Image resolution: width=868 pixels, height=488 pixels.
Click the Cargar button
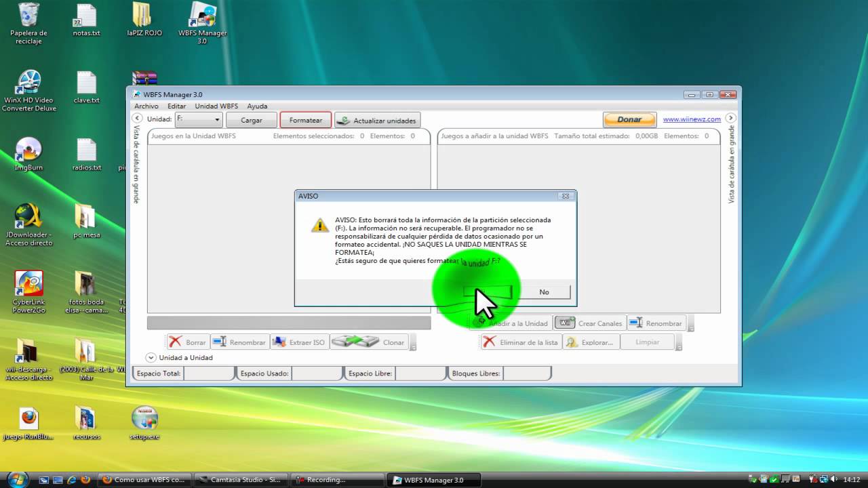tap(252, 120)
